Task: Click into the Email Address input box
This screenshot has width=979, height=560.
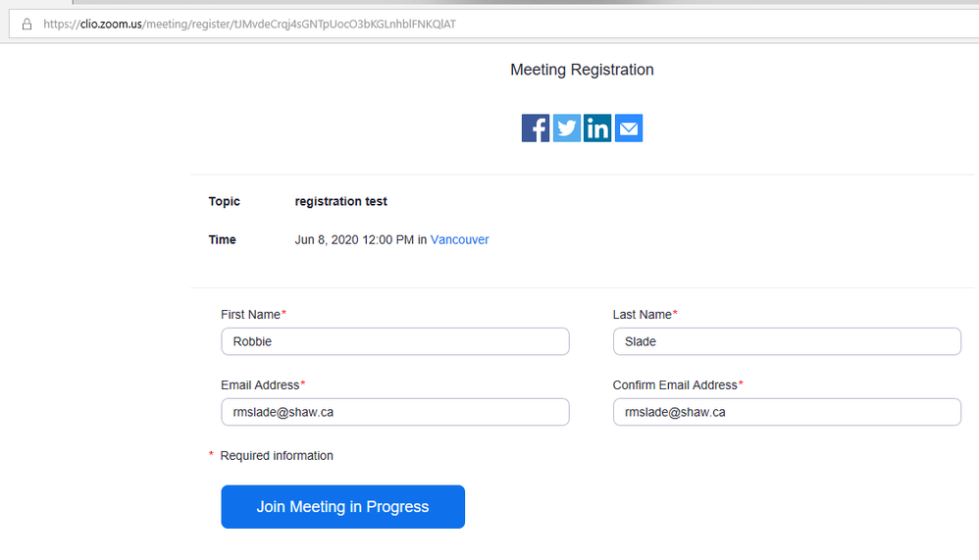Action: click(x=394, y=412)
